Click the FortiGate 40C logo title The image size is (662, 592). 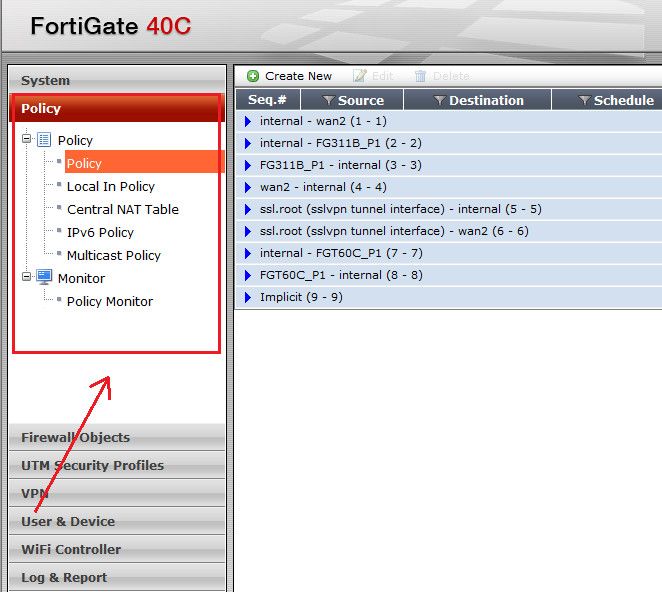(x=111, y=26)
